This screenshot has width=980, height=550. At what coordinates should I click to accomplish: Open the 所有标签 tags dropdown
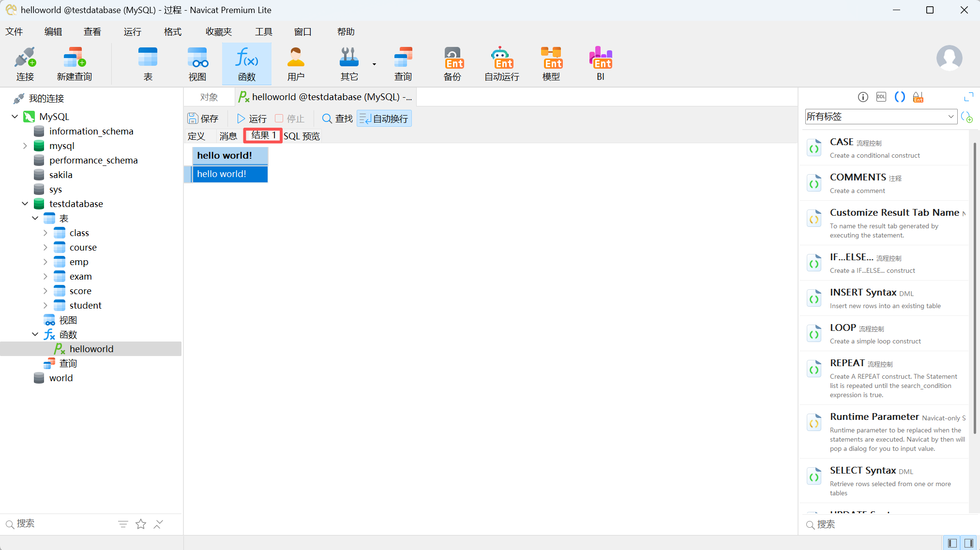880,117
